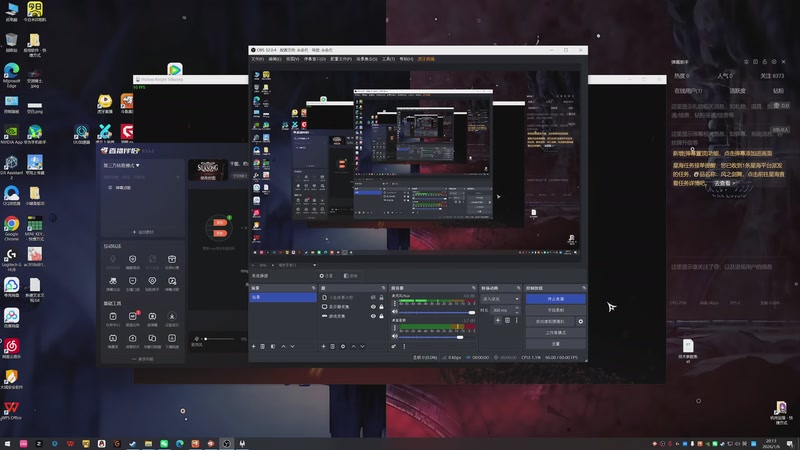Open the preview scaling dropdown below preview

(x=295, y=265)
